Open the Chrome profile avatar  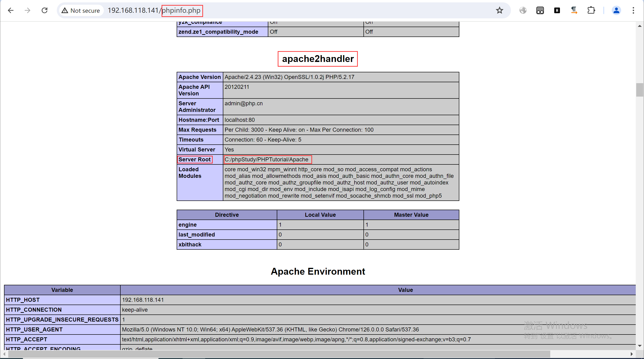click(x=616, y=10)
